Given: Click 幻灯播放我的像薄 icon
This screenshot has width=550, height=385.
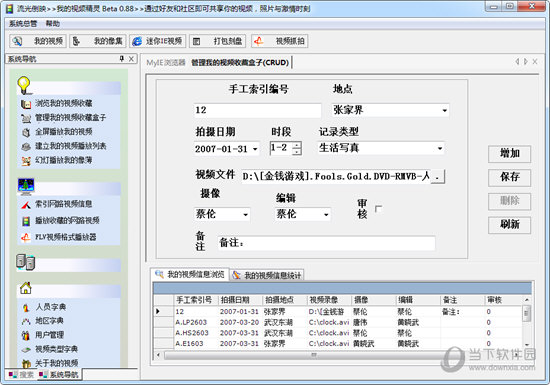Looking at the screenshot, I should click(26, 161).
